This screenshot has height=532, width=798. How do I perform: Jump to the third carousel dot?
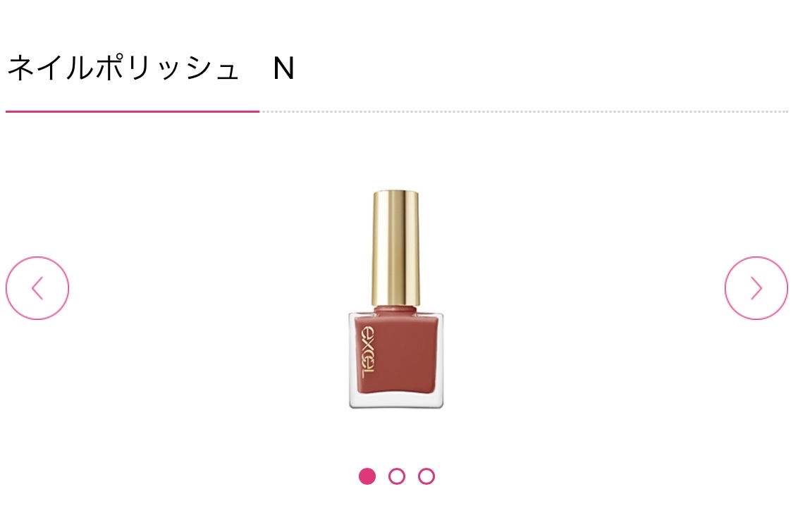click(426, 476)
